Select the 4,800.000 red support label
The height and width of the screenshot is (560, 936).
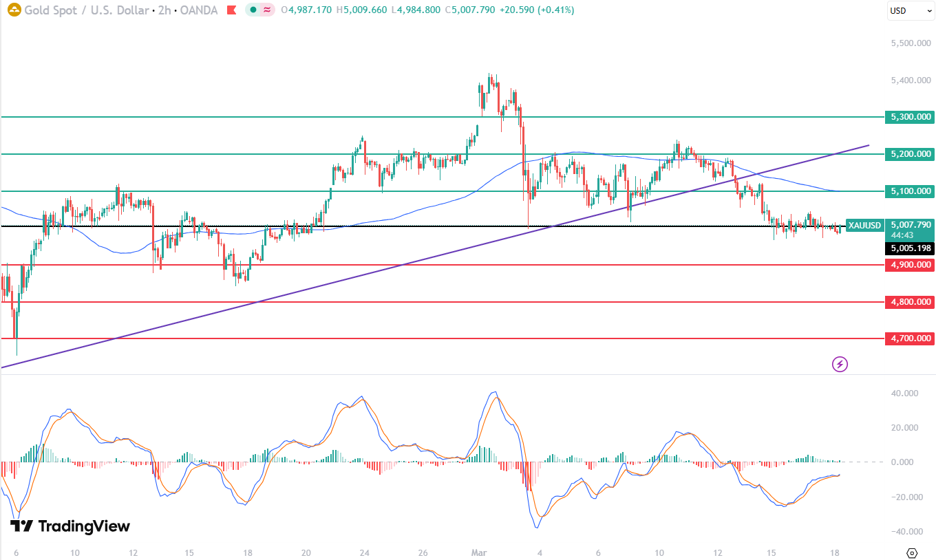[x=910, y=302]
